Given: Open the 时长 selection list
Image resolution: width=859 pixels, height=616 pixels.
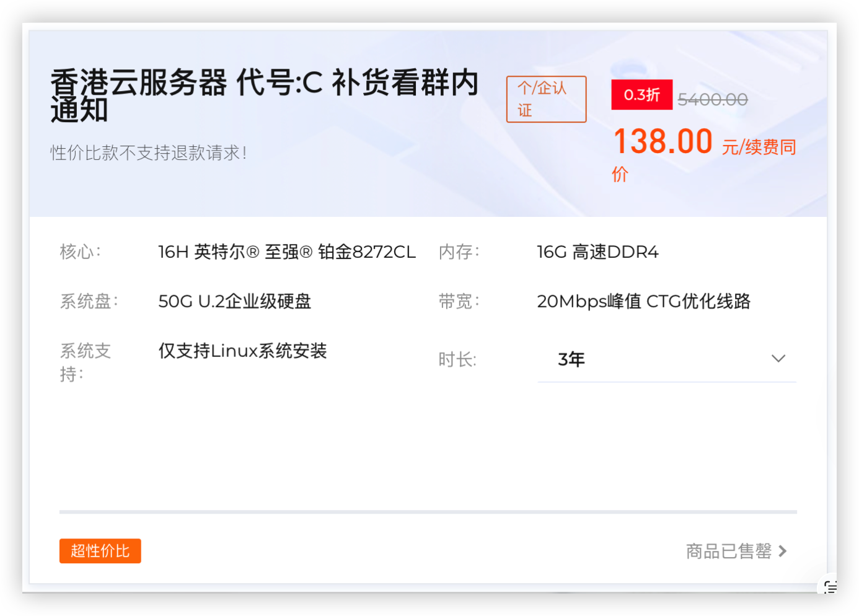Looking at the screenshot, I should click(x=666, y=359).
